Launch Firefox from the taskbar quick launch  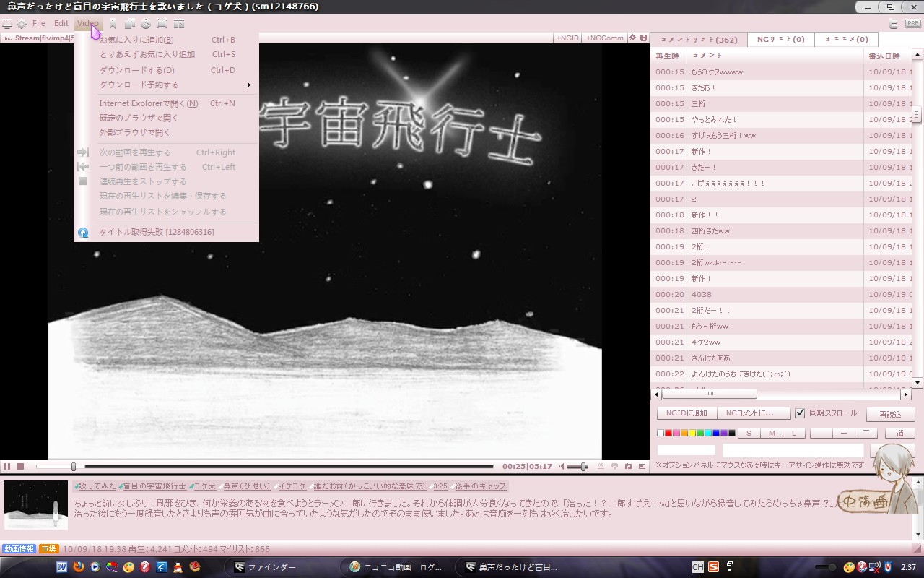tap(79, 567)
